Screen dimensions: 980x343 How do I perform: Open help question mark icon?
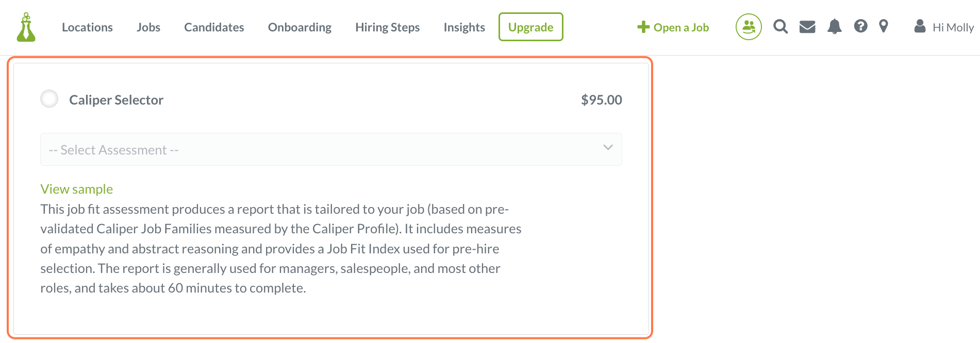click(x=860, y=26)
